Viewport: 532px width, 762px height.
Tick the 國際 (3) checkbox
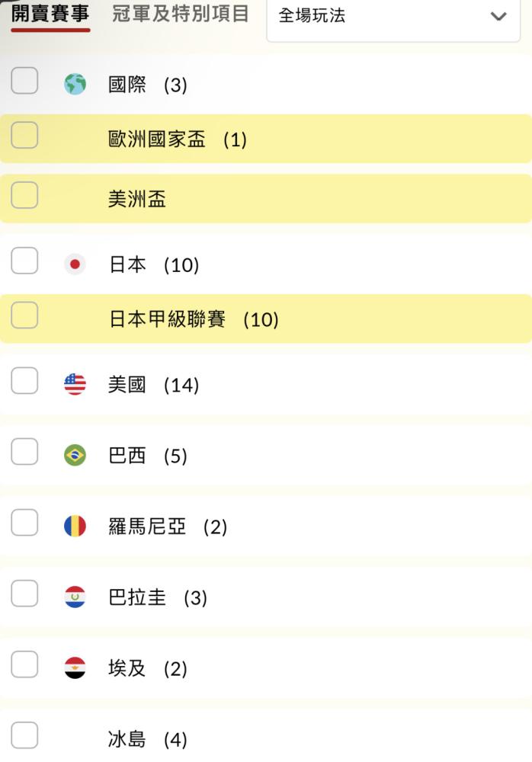[x=24, y=80]
